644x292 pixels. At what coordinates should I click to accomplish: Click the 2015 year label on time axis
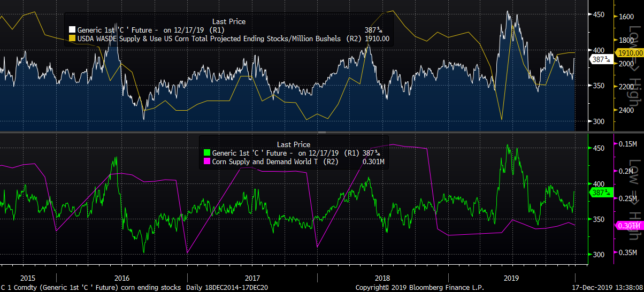(x=28, y=278)
